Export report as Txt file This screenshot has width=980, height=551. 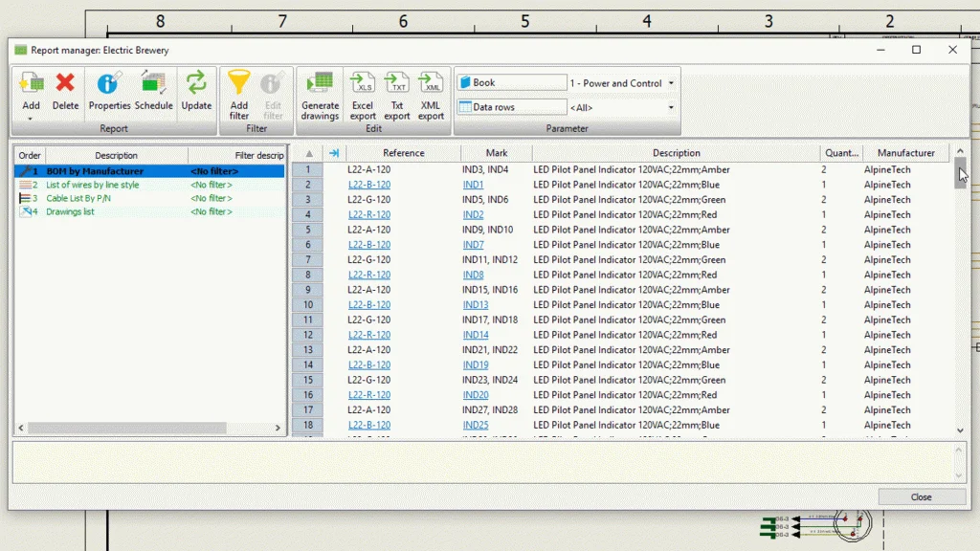(x=397, y=88)
